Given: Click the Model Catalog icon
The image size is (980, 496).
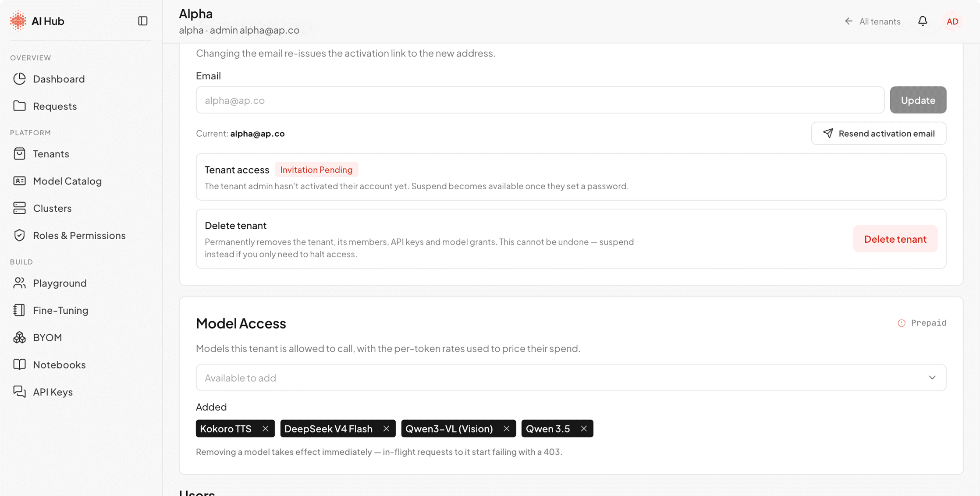Looking at the screenshot, I should [19, 181].
